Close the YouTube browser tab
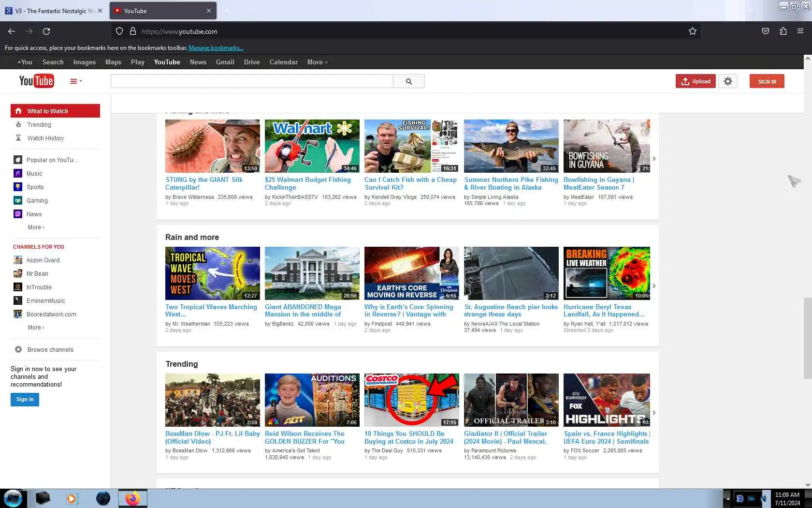 (209, 11)
